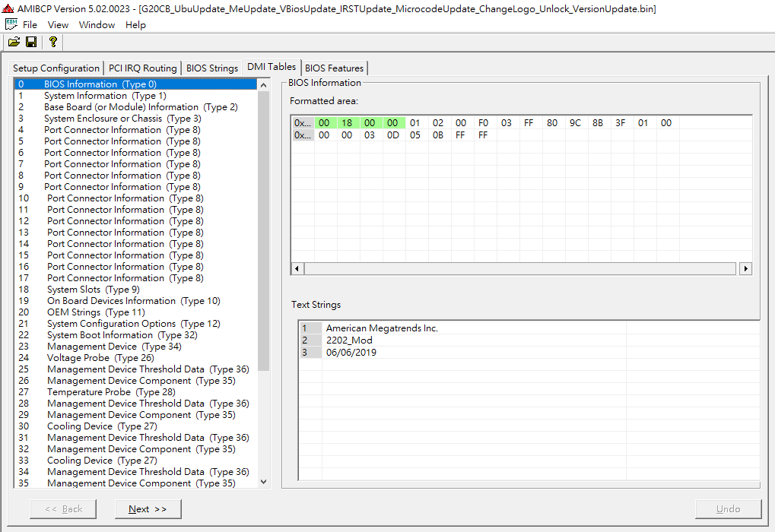
Task: Select System Enclosure or Chassis (Type 3)
Action: [136, 118]
